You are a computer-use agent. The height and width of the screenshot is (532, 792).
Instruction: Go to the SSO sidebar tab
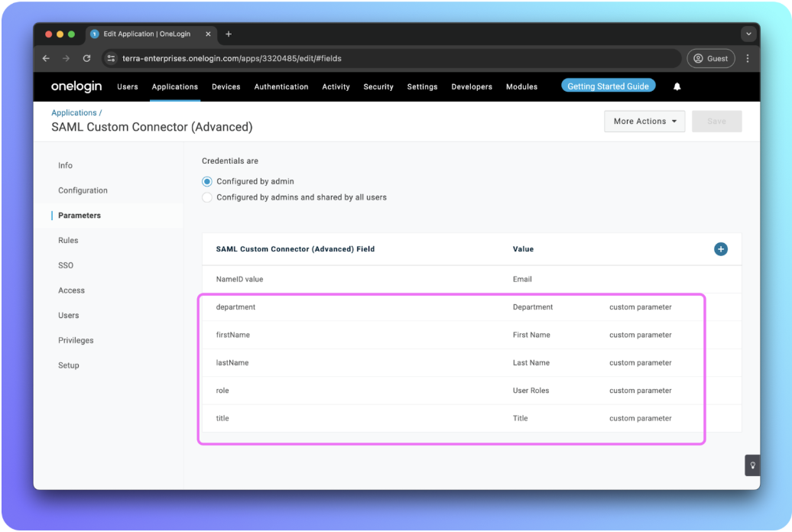tap(66, 266)
